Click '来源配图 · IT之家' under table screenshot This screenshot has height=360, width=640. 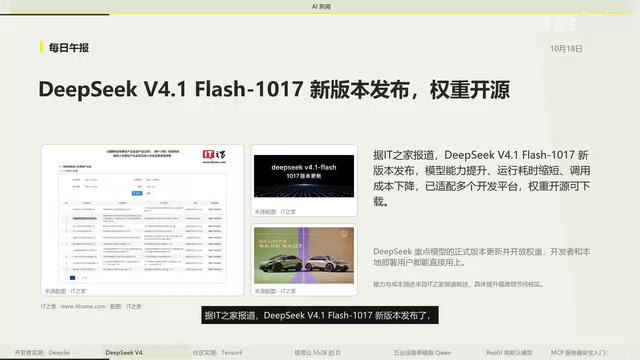[65, 291]
